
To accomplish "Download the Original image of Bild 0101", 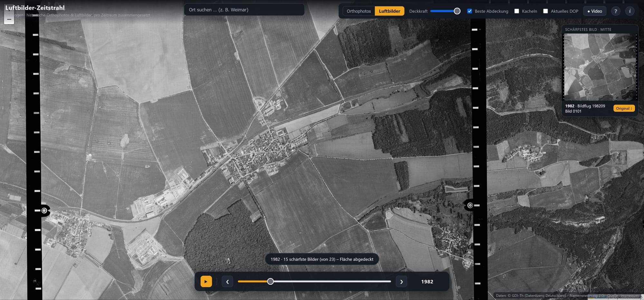I will click(x=624, y=108).
